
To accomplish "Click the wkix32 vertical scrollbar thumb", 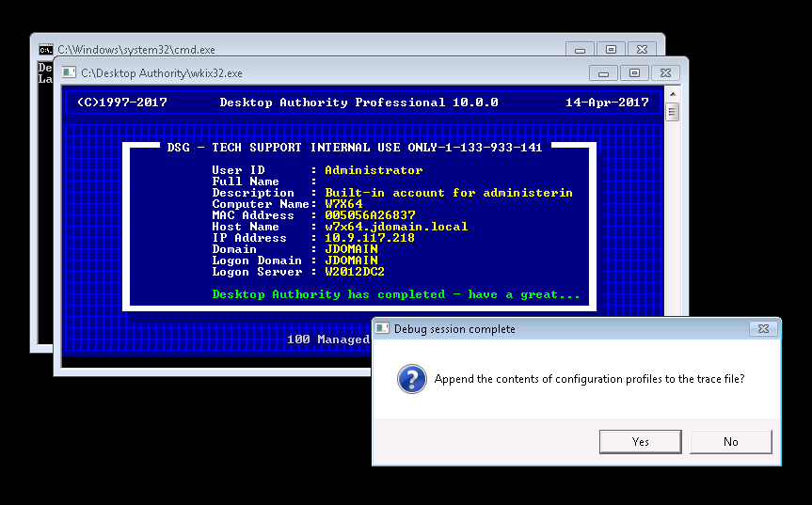I will coord(672,112).
